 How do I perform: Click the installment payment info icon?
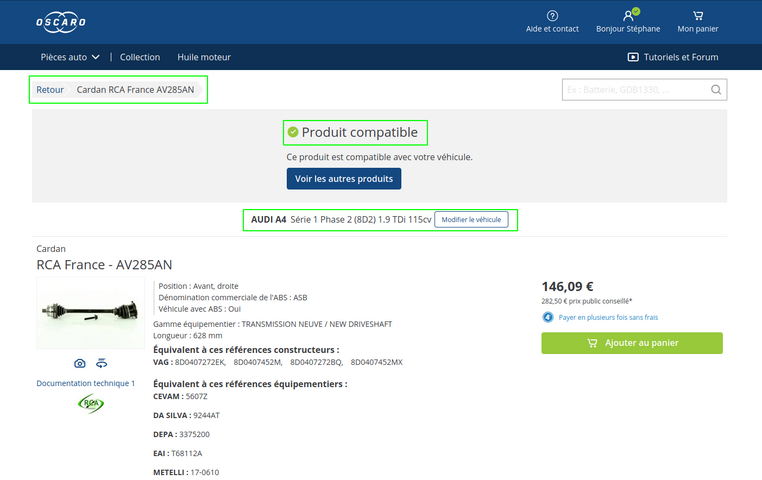pos(548,317)
